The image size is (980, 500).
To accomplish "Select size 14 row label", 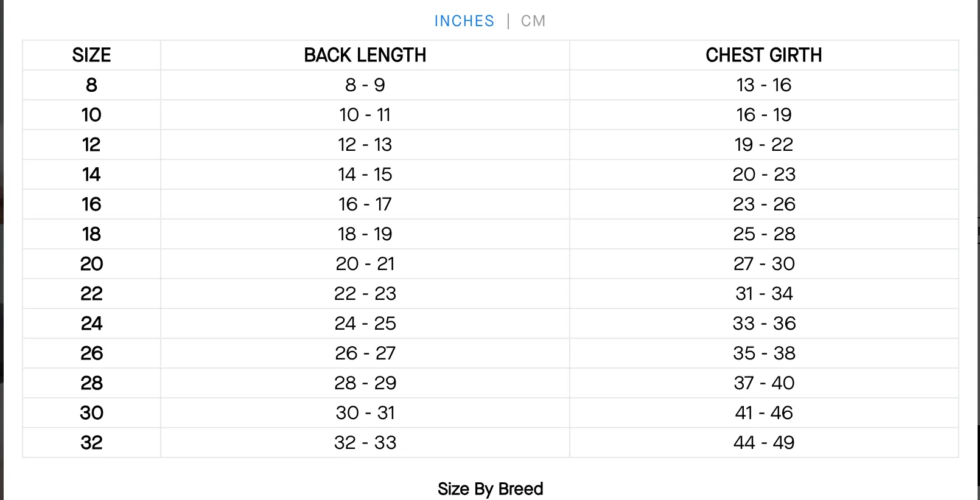I will tap(92, 175).
